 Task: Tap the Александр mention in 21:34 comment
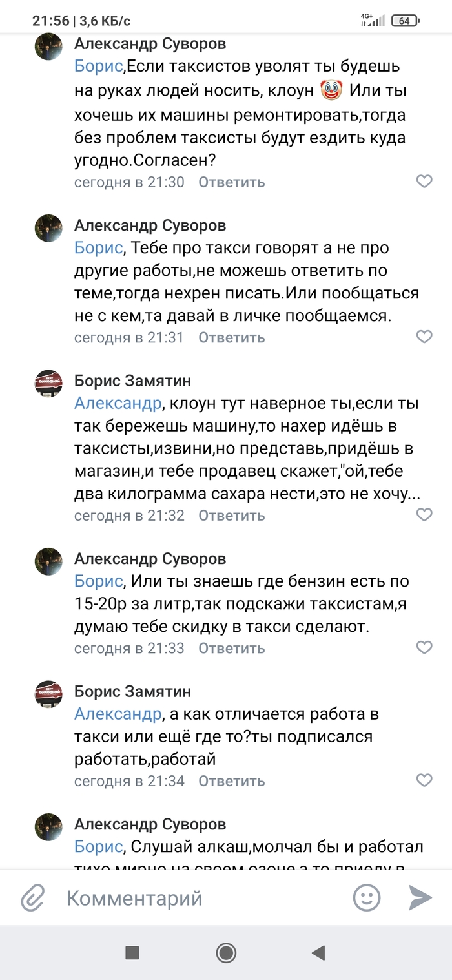click(117, 714)
